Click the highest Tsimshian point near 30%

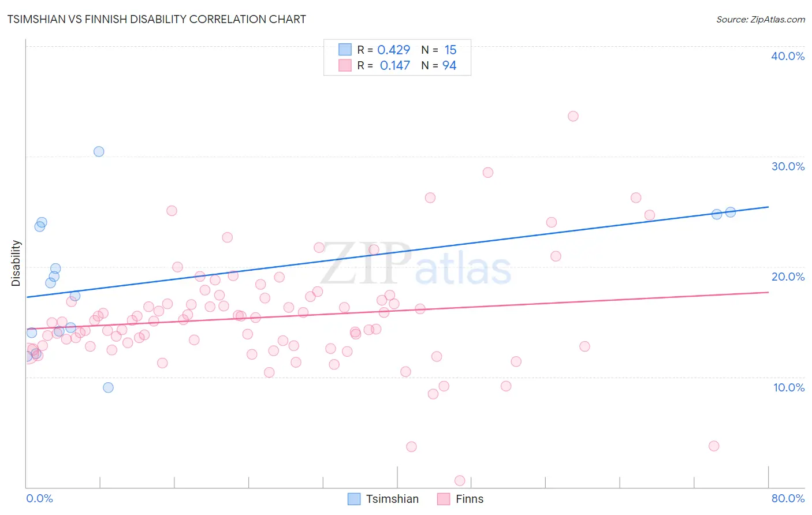tap(99, 151)
